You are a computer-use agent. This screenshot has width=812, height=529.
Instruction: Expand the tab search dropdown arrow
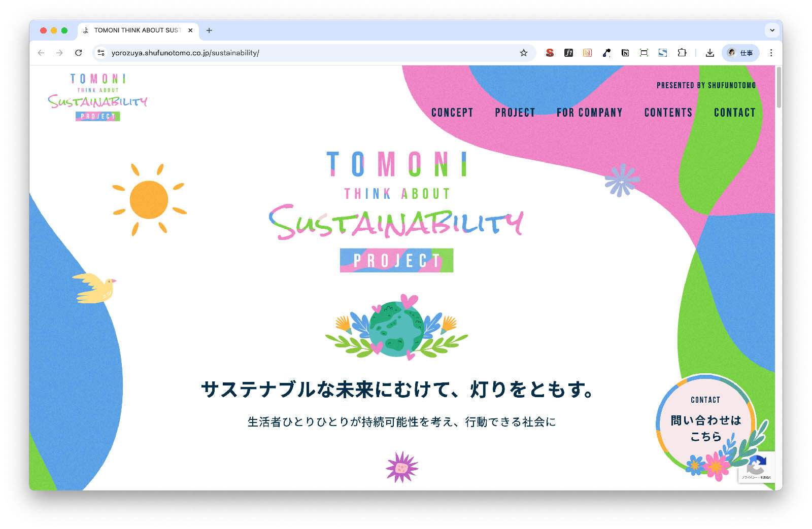pos(772,30)
